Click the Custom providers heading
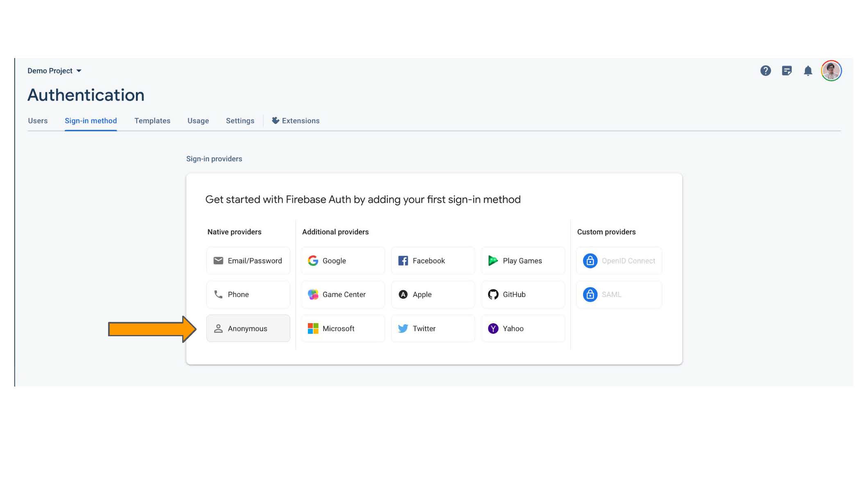Image resolution: width=868 pixels, height=488 pixels. click(606, 232)
